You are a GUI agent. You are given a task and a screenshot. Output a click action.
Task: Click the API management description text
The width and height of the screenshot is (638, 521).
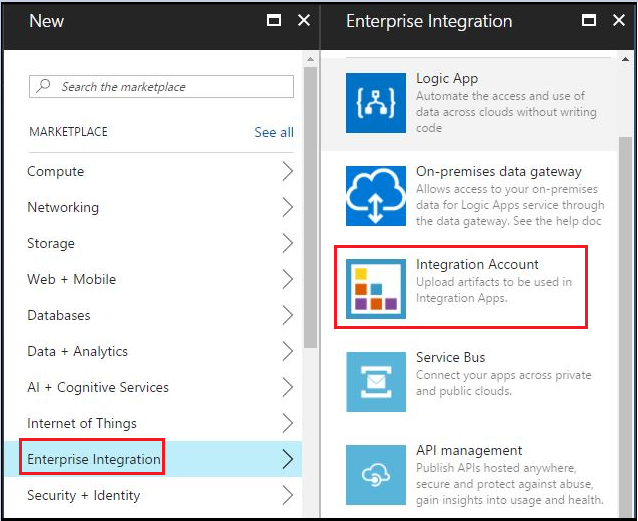510,484
